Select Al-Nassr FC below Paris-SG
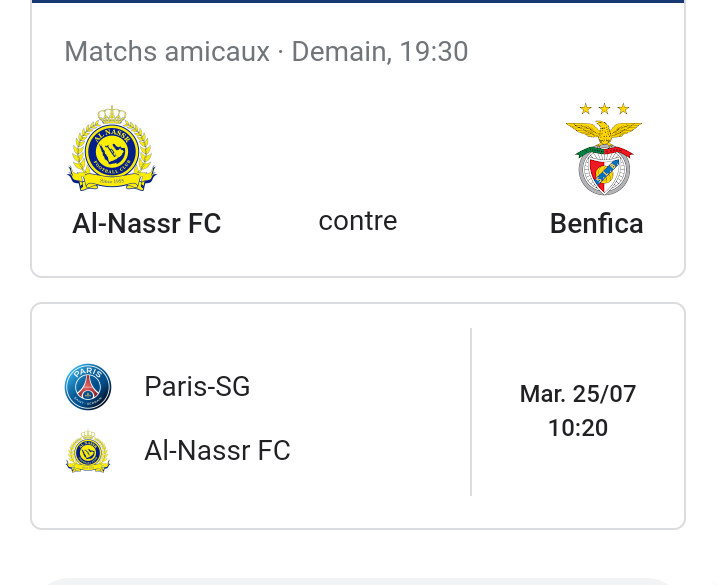Viewport: 717px width, 585px height. [x=217, y=452]
